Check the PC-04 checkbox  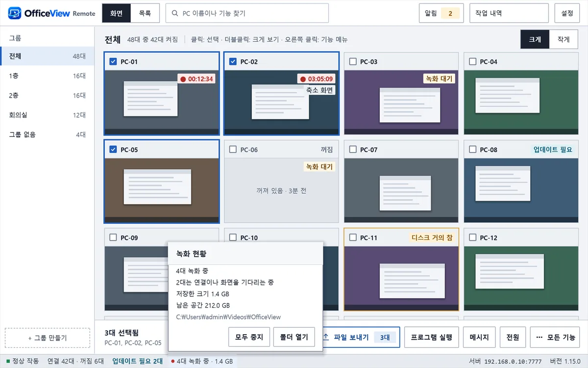pyautogui.click(x=472, y=62)
